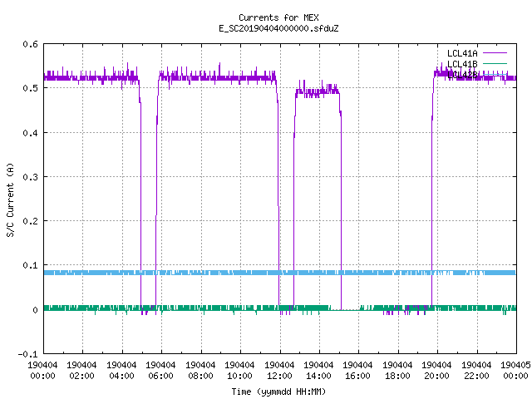Image resolution: width=532 pixels, height=399 pixels.
Task: Click the 190404 18:00 x-axis tick label
Action: 397,371
